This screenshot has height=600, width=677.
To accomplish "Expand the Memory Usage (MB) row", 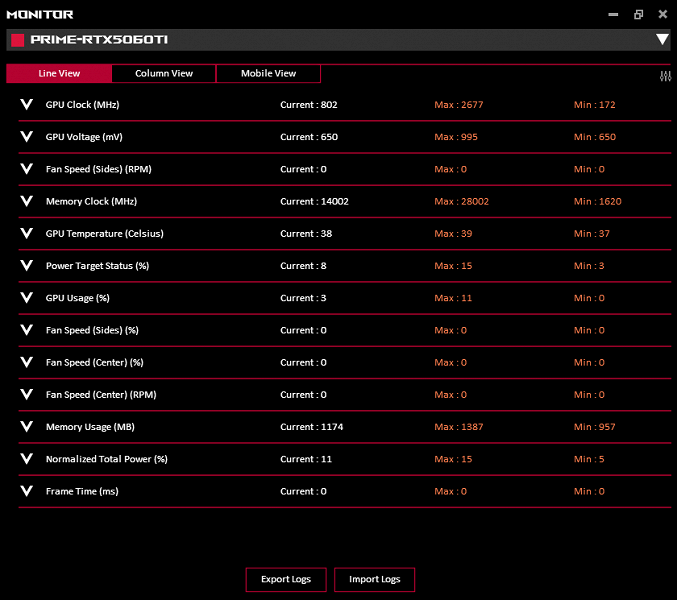I will 27,426.
